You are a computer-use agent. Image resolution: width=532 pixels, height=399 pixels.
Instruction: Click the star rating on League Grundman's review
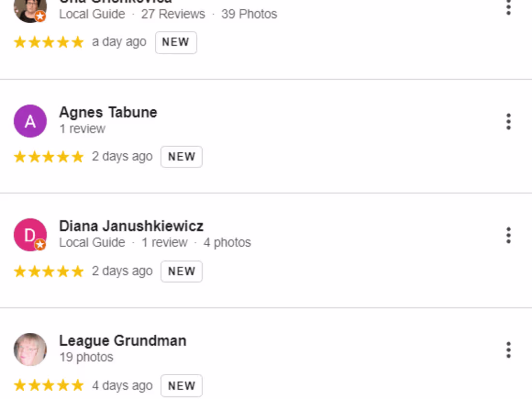click(48, 385)
